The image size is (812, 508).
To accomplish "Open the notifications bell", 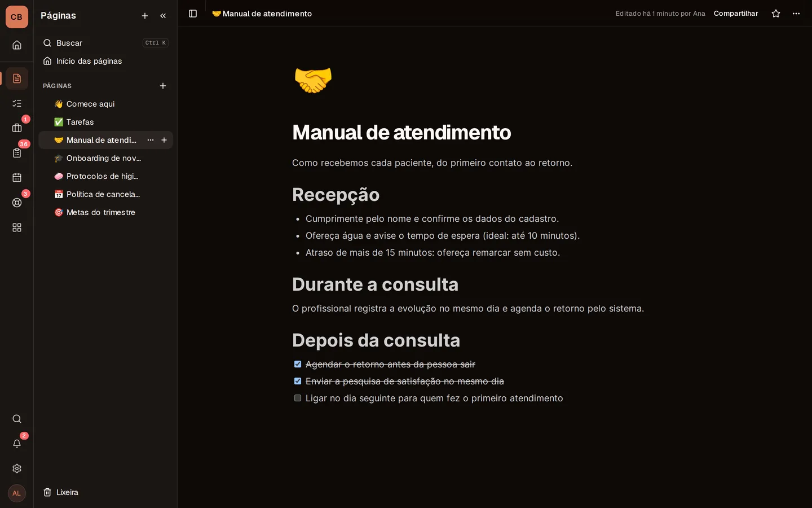I will point(17,444).
